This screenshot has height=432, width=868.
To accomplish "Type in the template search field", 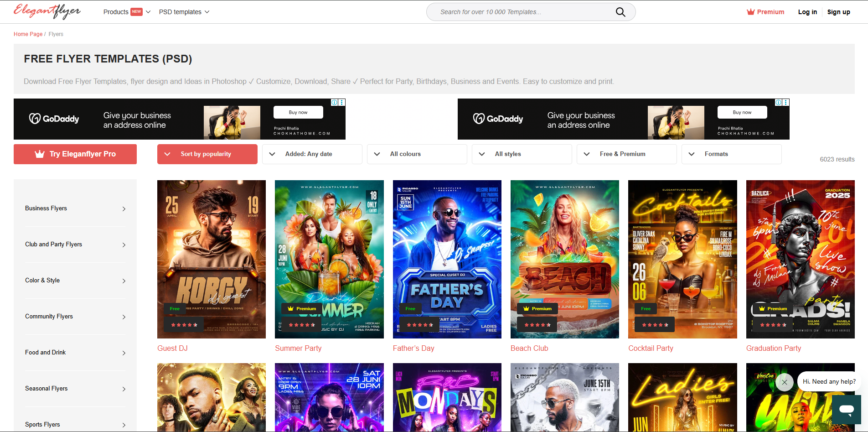I will tap(515, 12).
